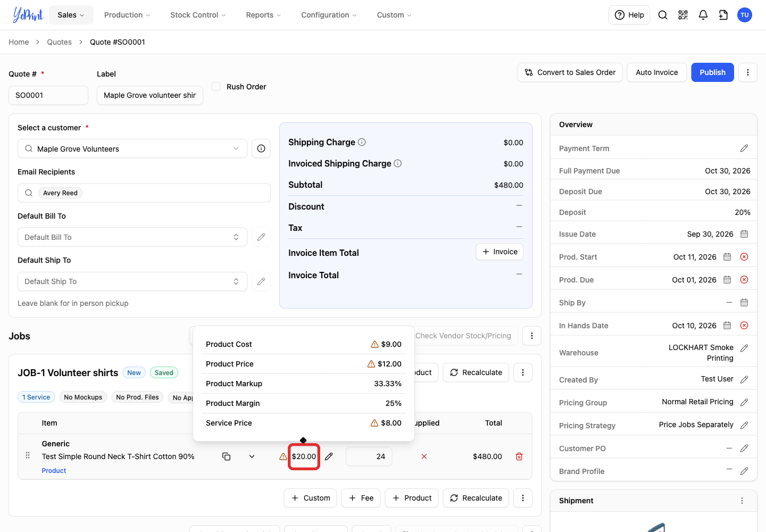The width and height of the screenshot is (766, 532).
Task: Click the TU user avatar
Action: [745, 15]
